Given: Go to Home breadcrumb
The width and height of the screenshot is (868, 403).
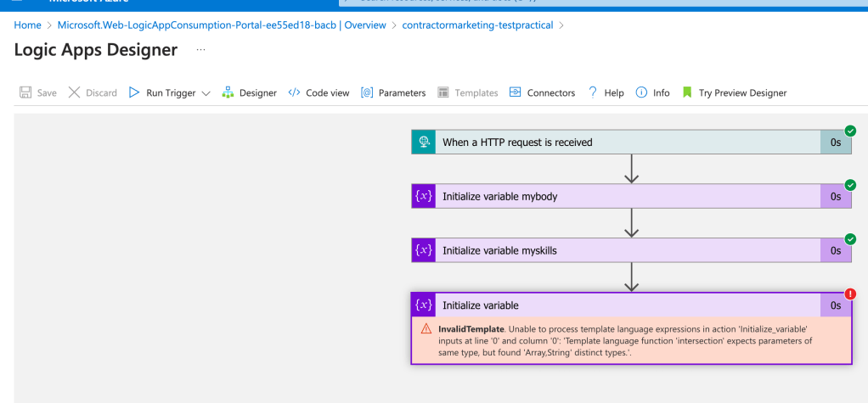Looking at the screenshot, I should pos(28,25).
